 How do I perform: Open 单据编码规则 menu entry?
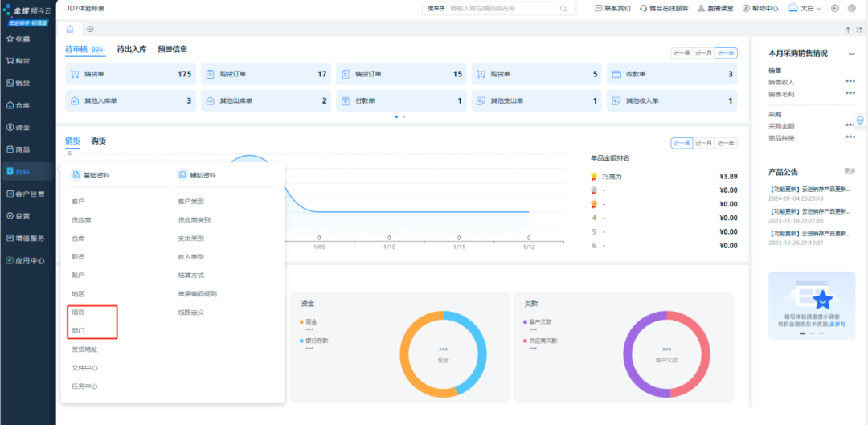point(198,294)
